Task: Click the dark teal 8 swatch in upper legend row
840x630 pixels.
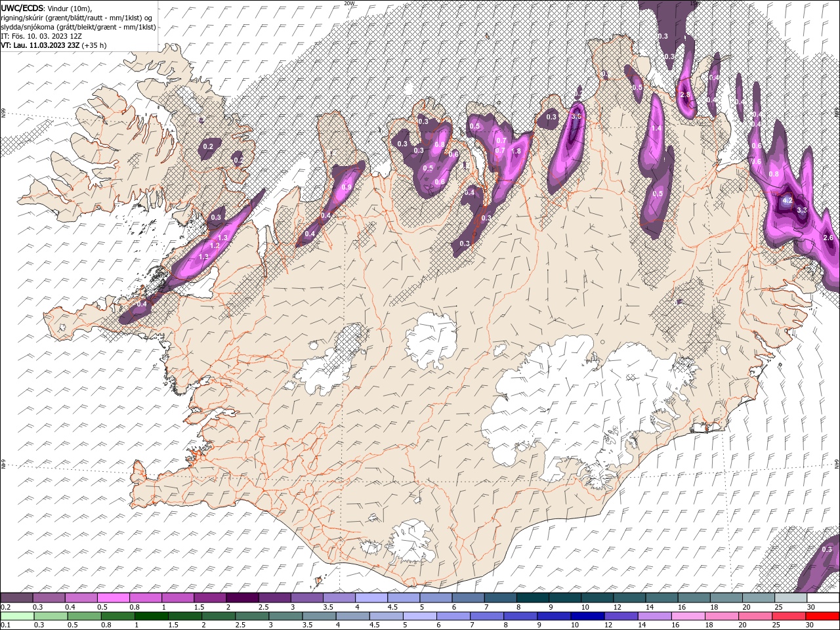Action: point(533,598)
